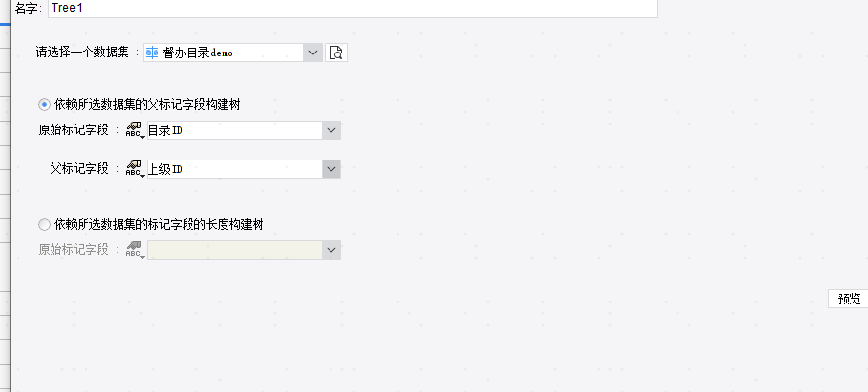
Task: Click the dataset preview magnifier icon
Action: 336,53
